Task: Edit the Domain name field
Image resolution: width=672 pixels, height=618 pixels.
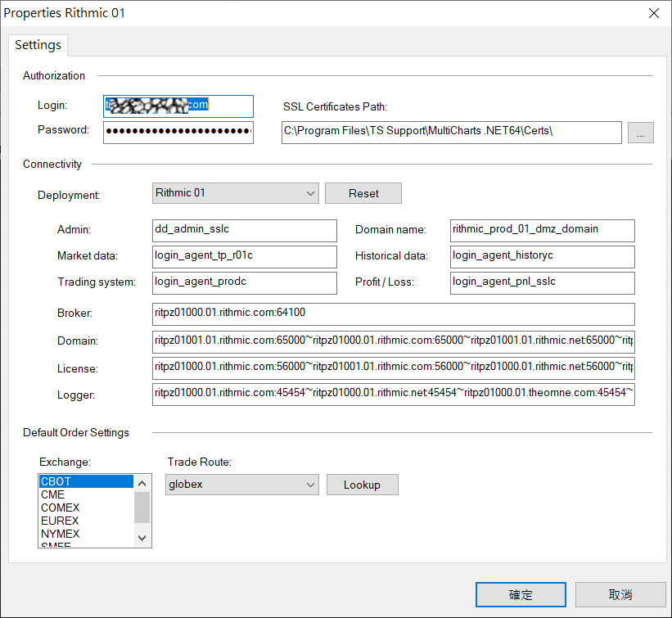Action: click(x=542, y=231)
